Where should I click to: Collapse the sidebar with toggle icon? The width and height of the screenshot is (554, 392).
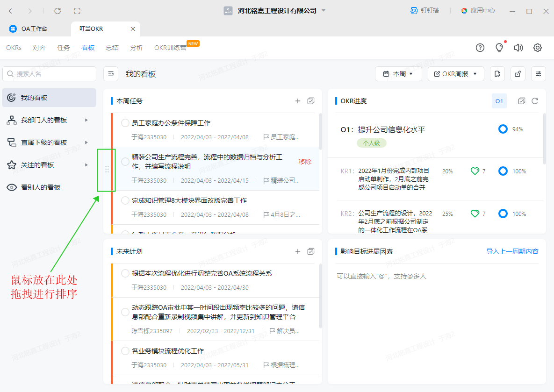111,74
